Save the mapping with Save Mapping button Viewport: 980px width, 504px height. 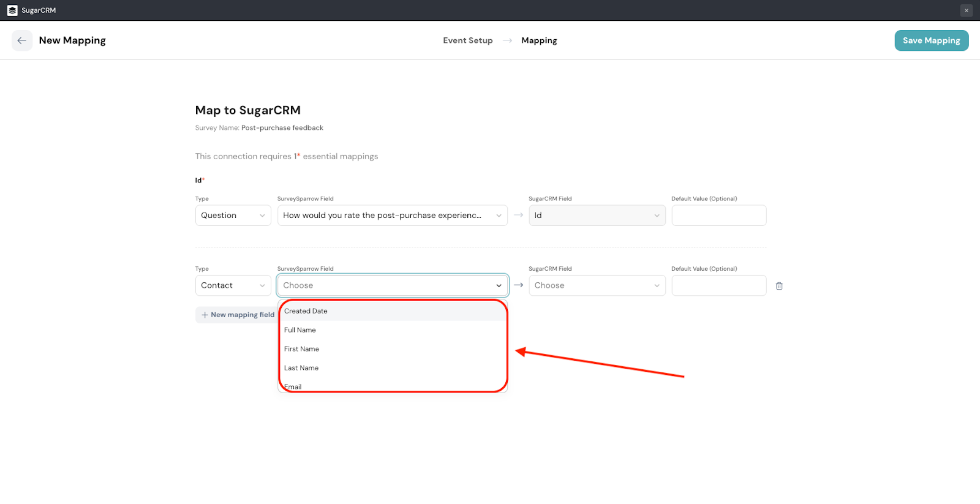(x=931, y=40)
